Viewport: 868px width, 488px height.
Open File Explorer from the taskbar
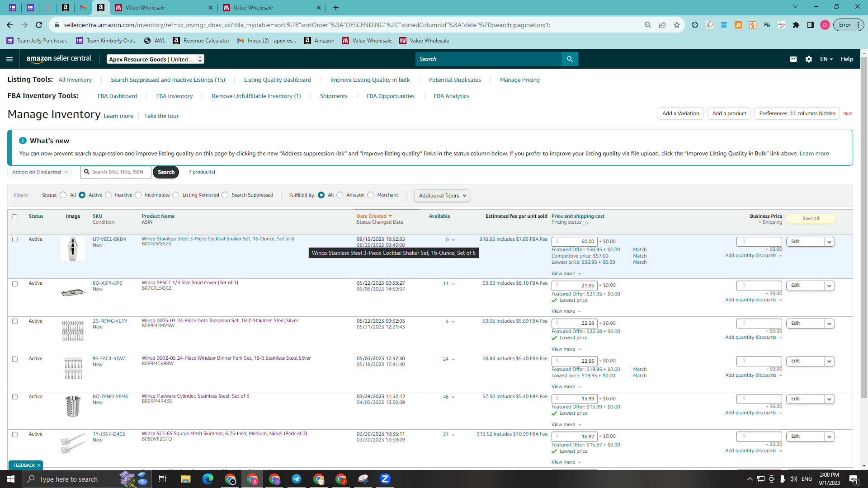185,479
